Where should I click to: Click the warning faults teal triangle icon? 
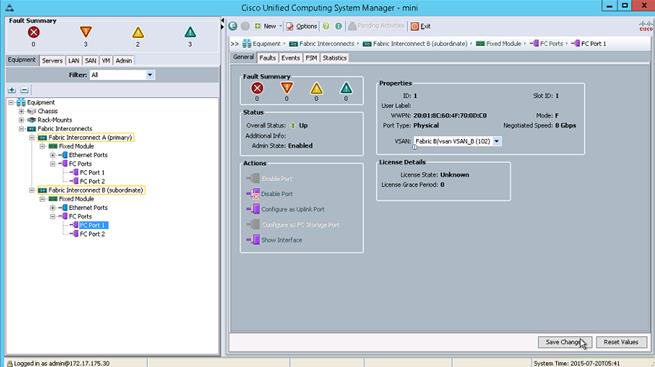(190, 32)
